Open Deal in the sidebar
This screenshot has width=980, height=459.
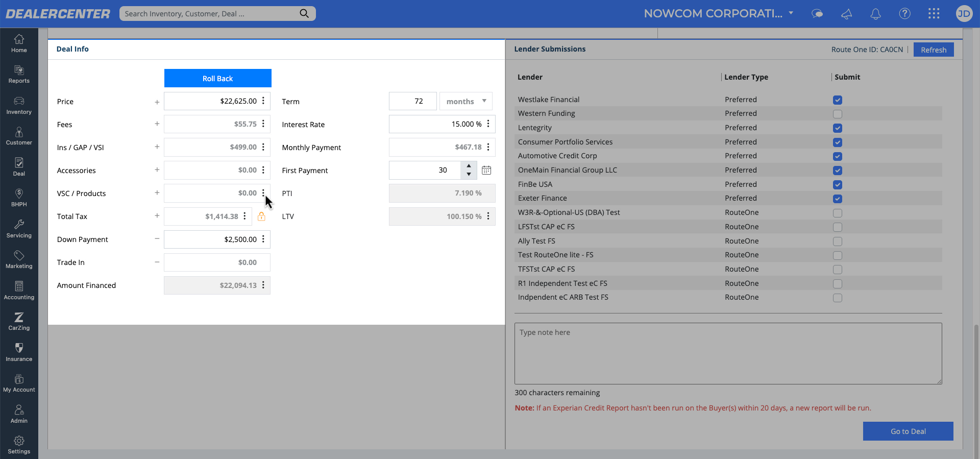click(x=19, y=167)
